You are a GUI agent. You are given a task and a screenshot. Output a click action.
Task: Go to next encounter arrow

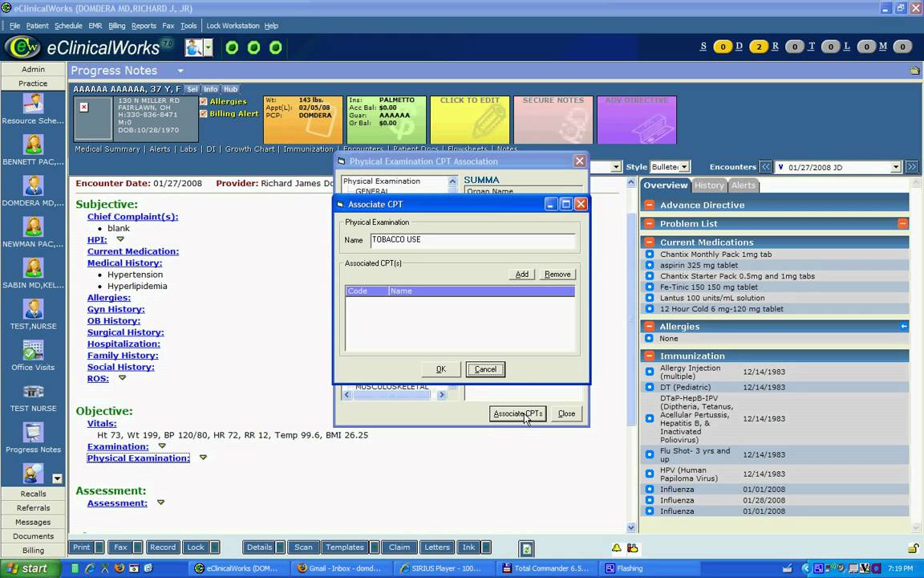(912, 167)
